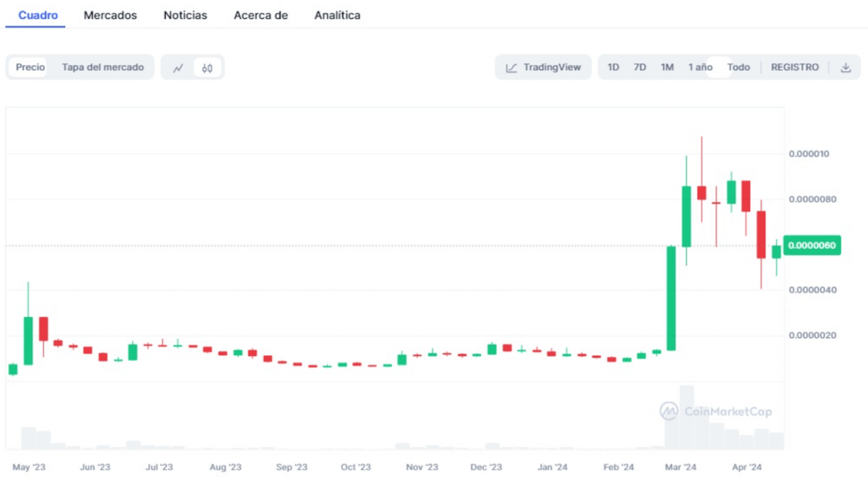Select Precio chart mode
Image resolution: width=868 pixels, height=484 pixels.
point(30,67)
